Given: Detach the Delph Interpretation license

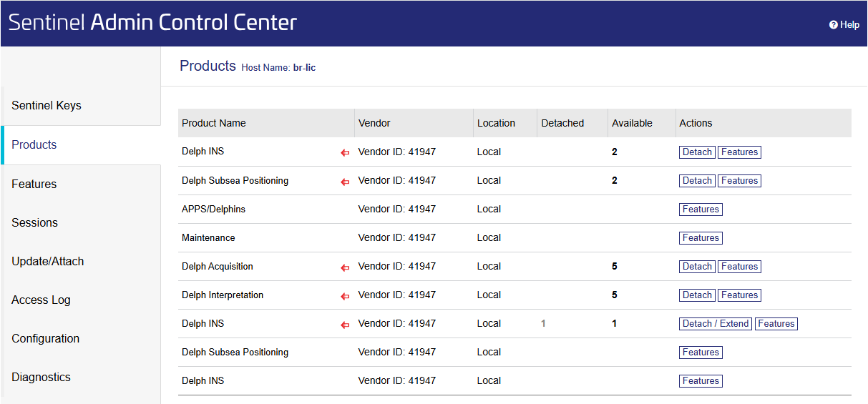Looking at the screenshot, I should (x=697, y=295).
